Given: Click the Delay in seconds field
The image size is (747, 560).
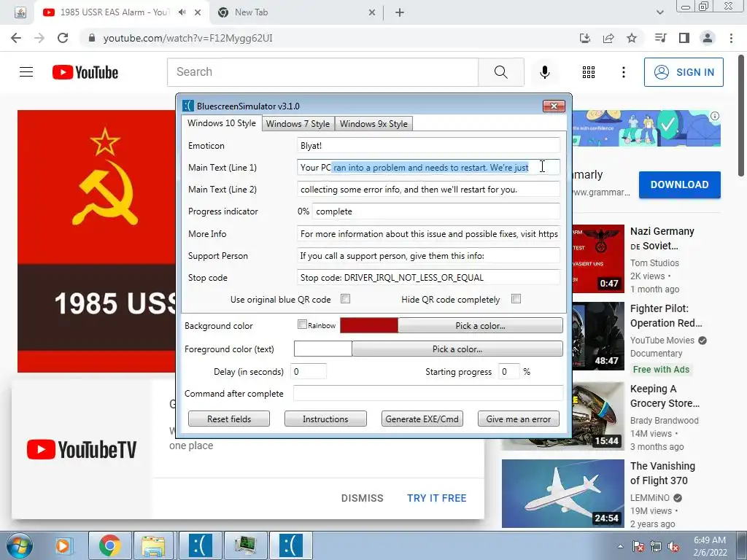Looking at the screenshot, I should point(309,371).
